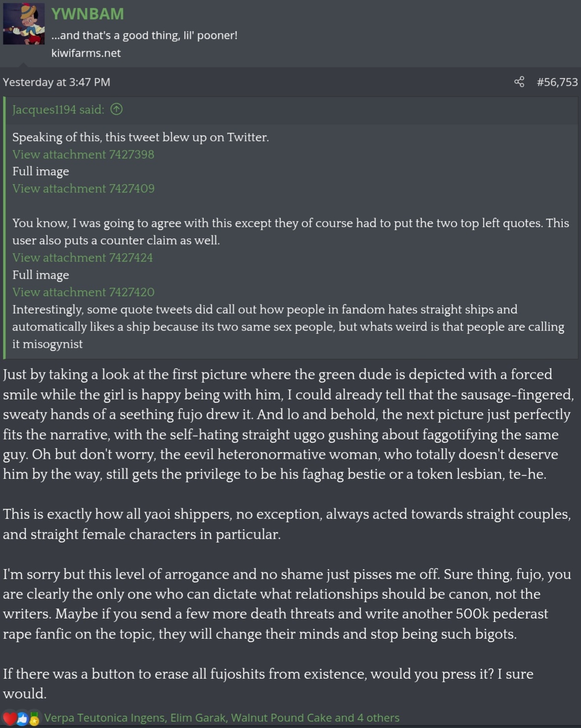
Task: View attachment 7427424
Action: click(x=82, y=258)
